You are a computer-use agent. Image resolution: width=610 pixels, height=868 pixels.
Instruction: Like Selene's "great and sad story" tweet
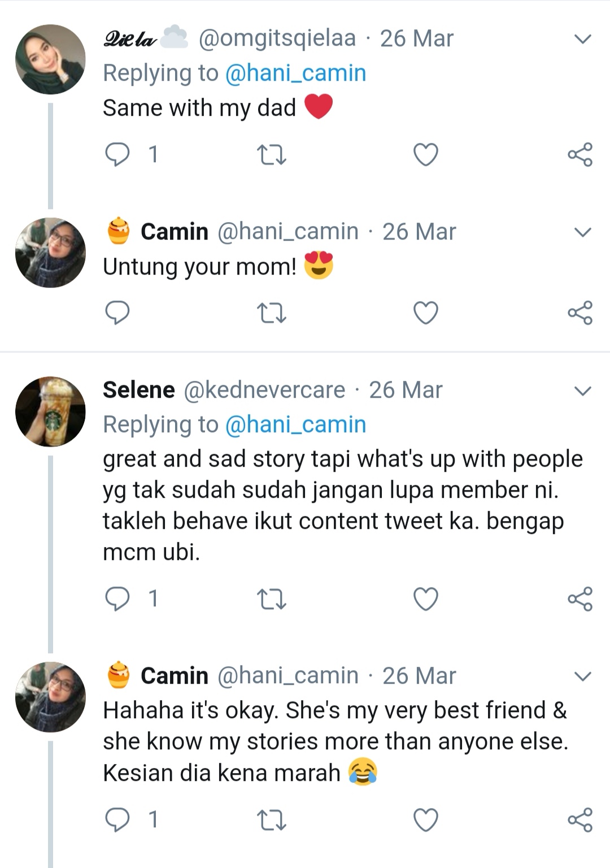coord(426,599)
